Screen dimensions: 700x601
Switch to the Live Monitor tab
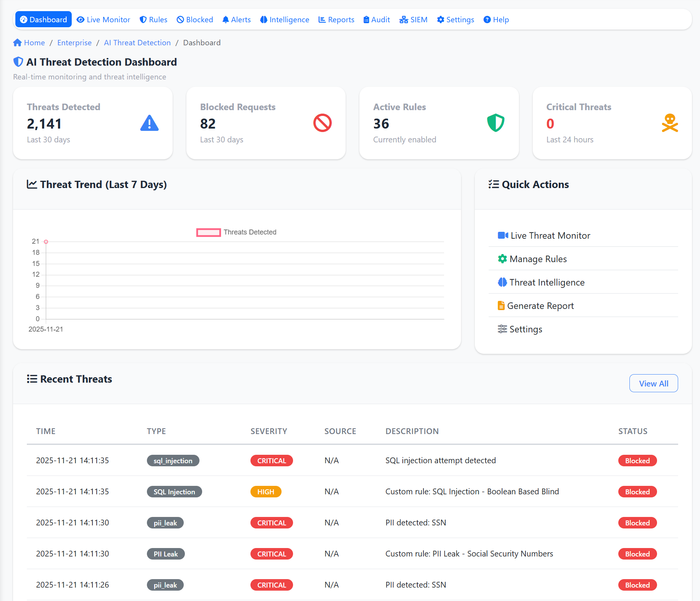(103, 20)
